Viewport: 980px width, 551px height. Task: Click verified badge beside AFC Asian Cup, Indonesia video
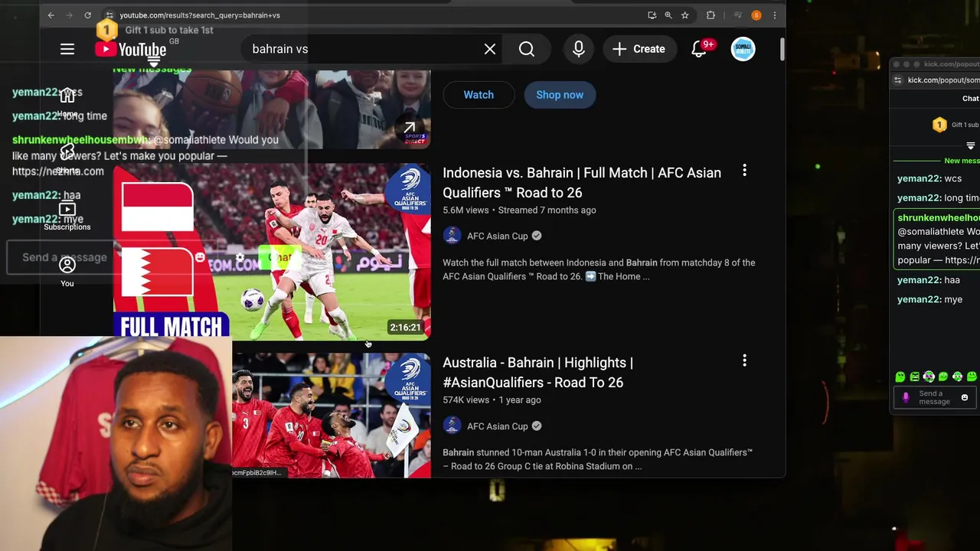click(537, 236)
